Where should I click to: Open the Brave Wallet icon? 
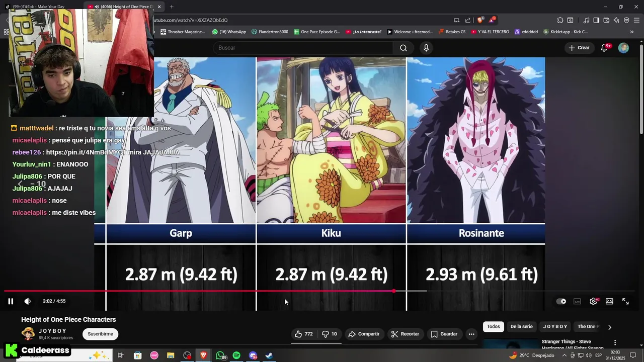pyautogui.click(x=606, y=20)
